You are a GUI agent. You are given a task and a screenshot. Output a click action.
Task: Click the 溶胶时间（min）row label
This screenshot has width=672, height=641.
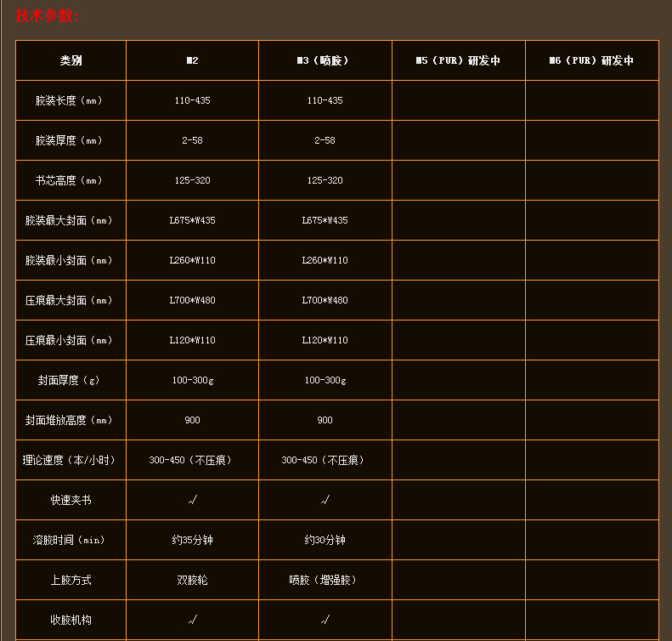(x=70, y=540)
